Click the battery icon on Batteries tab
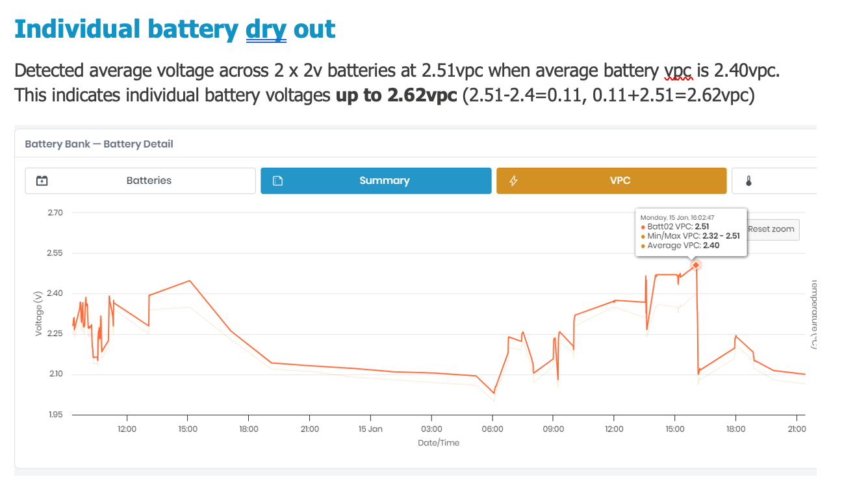 pyautogui.click(x=42, y=181)
